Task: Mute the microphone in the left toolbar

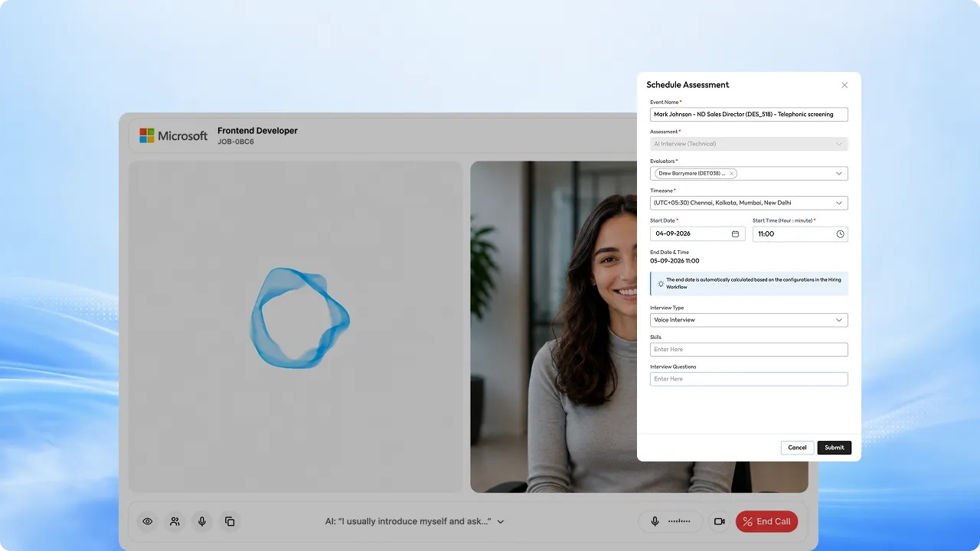Action: coord(202,521)
